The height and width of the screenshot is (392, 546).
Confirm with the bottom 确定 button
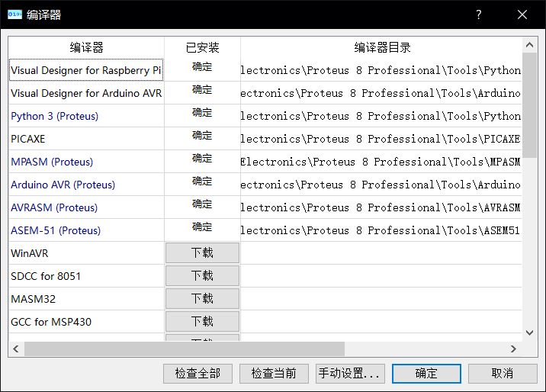(426, 374)
